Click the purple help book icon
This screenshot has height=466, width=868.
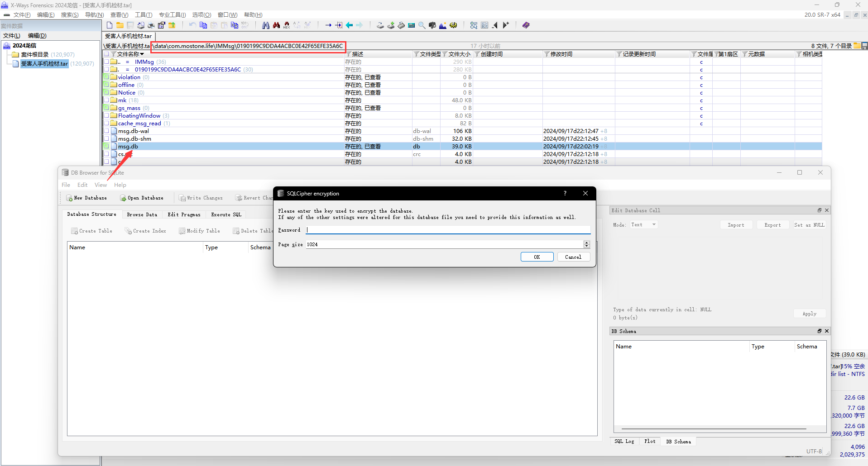click(x=526, y=25)
